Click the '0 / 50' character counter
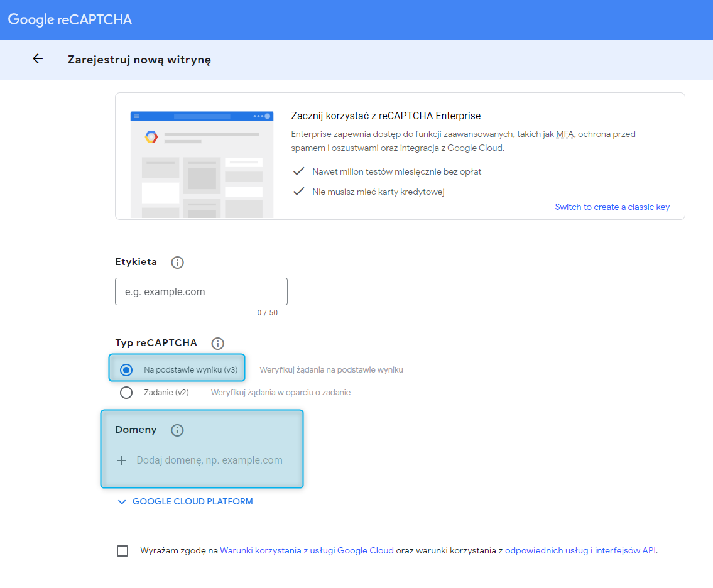The width and height of the screenshot is (713, 588). [x=268, y=313]
